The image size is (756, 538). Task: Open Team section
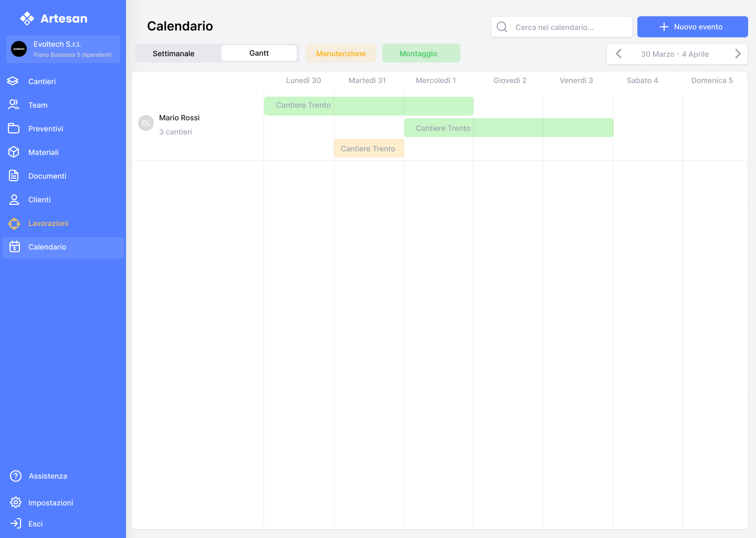click(38, 105)
